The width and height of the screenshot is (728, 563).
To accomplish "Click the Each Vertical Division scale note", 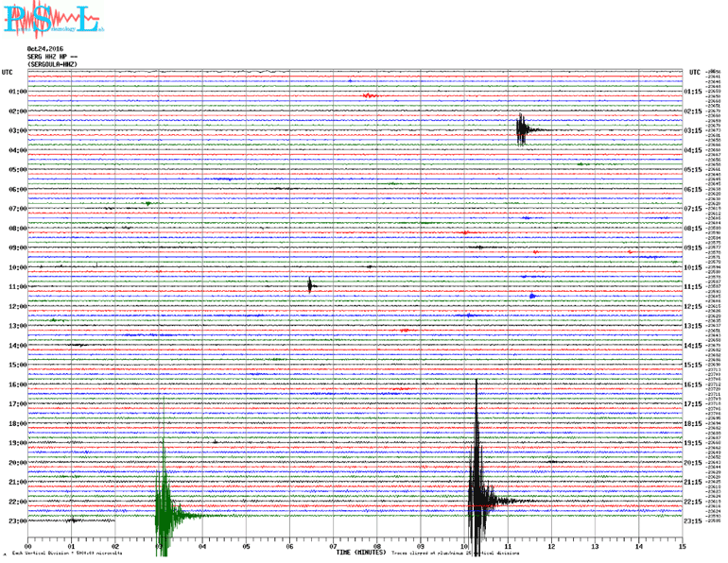I will [x=57, y=554].
